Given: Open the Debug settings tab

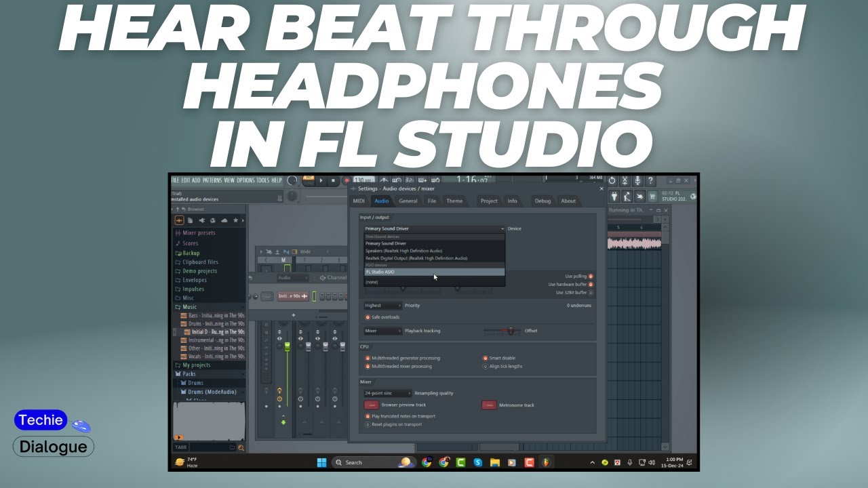Looking at the screenshot, I should coord(542,201).
